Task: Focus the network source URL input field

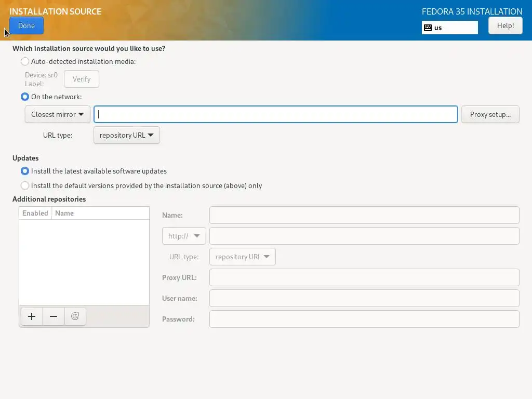Action: (276, 114)
